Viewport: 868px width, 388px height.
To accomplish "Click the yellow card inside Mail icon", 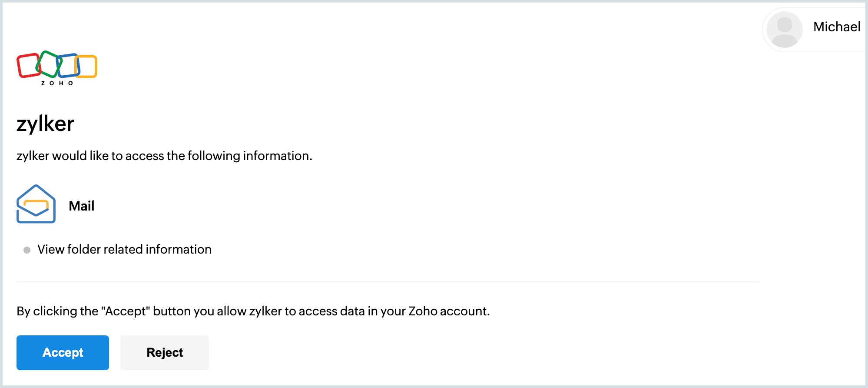I will coord(36,204).
